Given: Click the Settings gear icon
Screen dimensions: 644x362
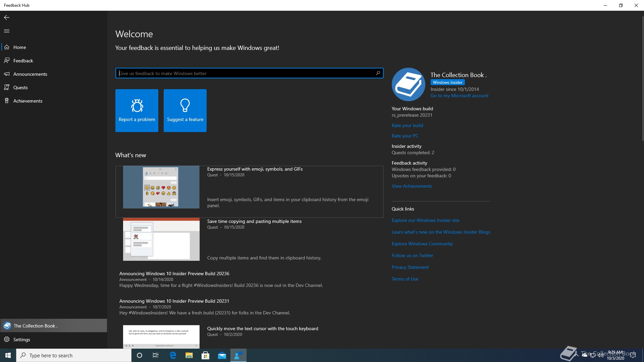Looking at the screenshot, I should click(7, 340).
